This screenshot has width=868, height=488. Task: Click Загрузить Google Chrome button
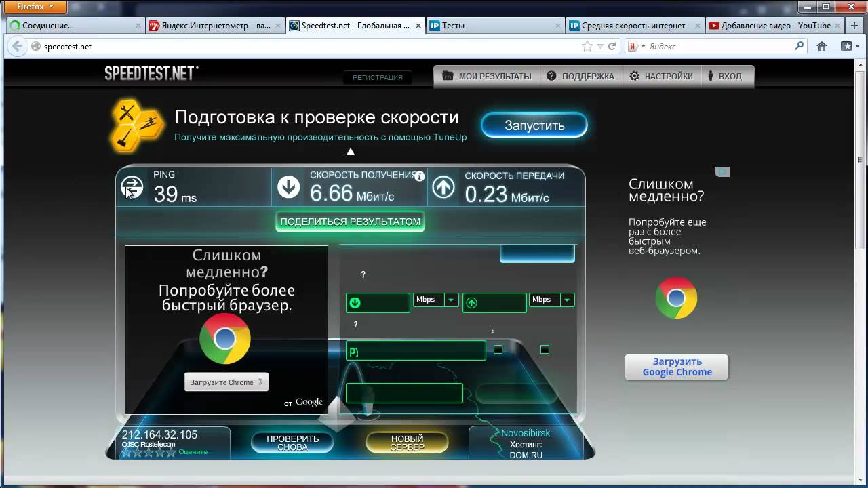[676, 367]
